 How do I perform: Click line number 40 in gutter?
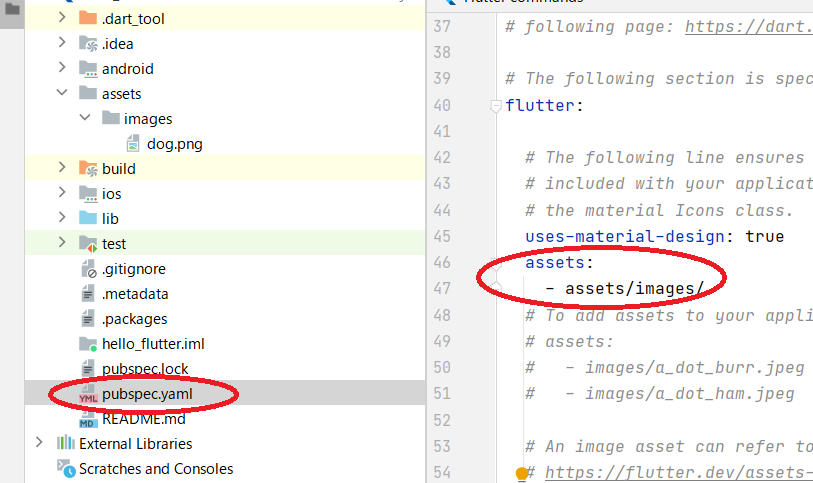click(442, 105)
